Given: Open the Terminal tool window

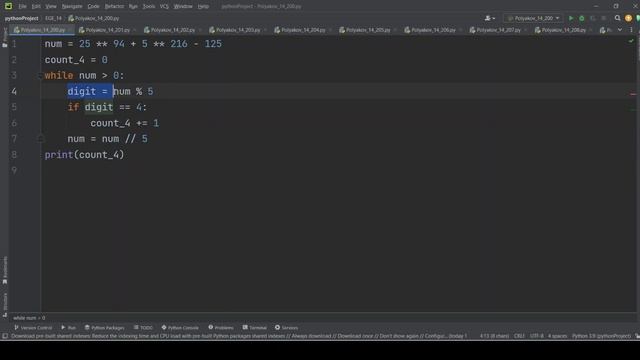Looking at the screenshot, I should click(254, 328).
